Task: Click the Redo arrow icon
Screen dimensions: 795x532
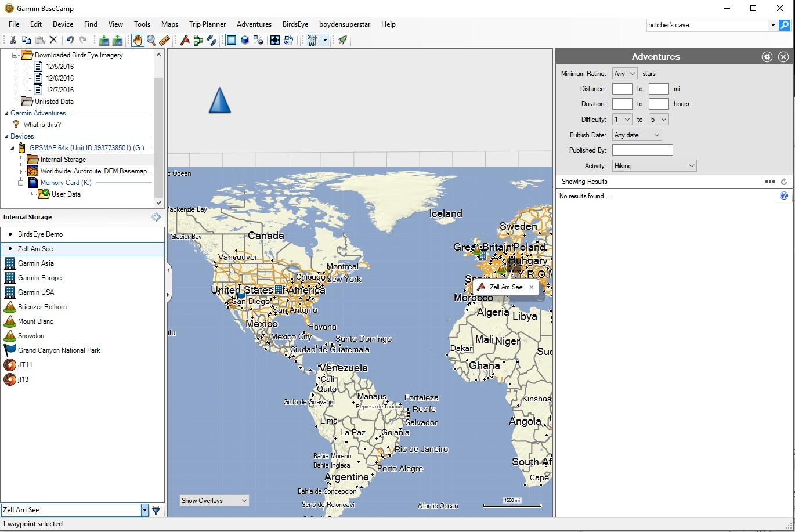Action: [83, 40]
